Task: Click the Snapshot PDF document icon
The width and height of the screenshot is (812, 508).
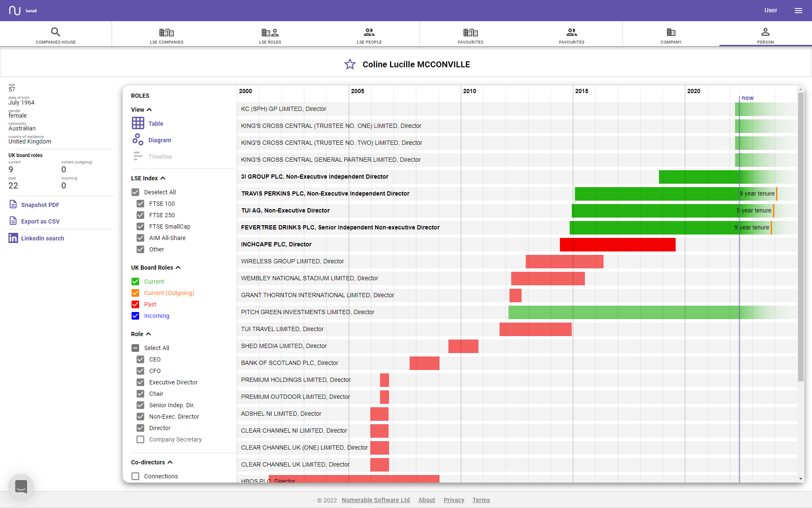Action: tap(13, 204)
